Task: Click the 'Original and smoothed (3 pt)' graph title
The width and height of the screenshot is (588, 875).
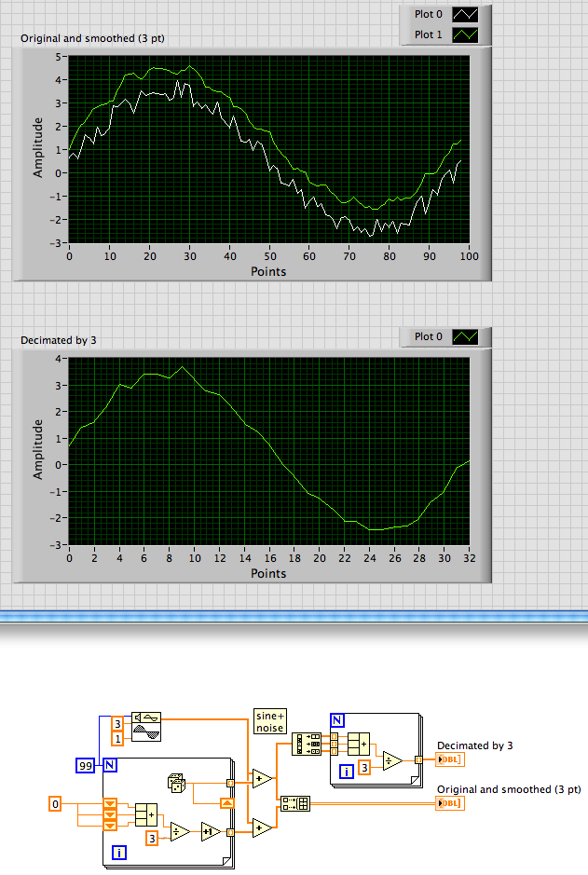Action: (x=92, y=38)
